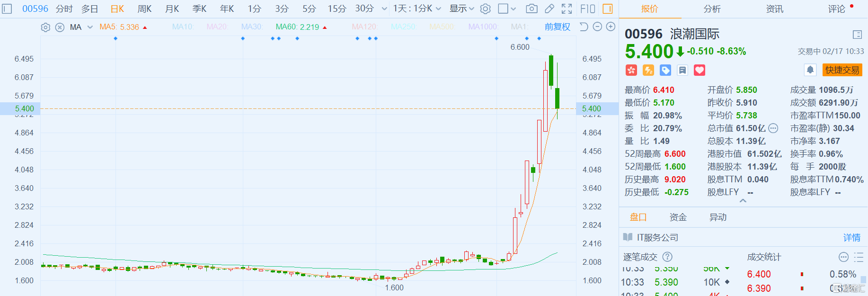Set a price alert with bell icon

pyautogui.click(x=810, y=70)
